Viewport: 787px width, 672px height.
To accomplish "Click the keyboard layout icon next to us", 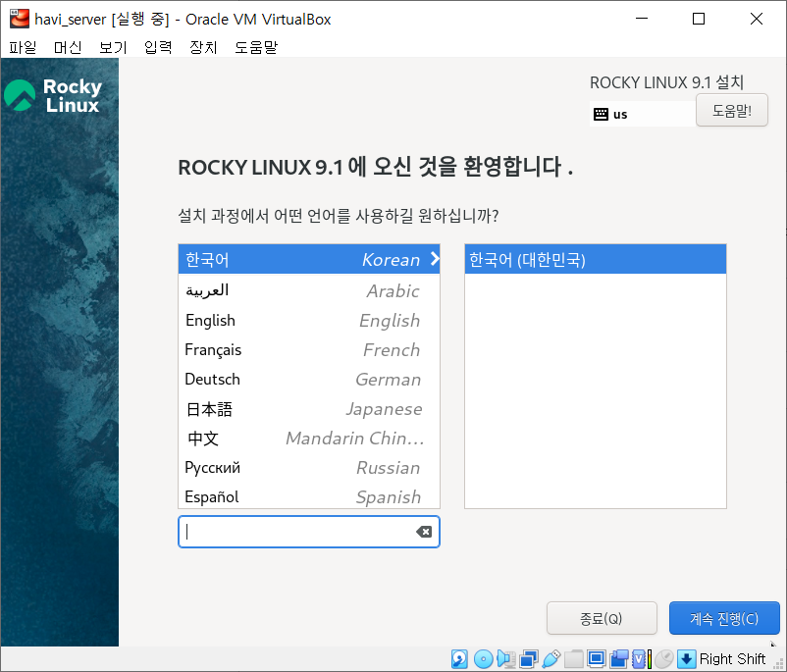I will [601, 114].
